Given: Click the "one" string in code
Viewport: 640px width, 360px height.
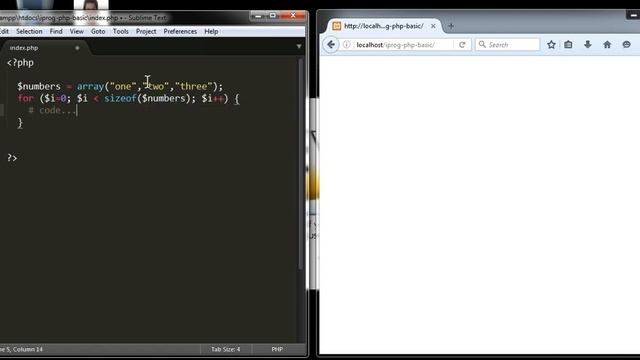Looking at the screenshot, I should 123,86.
